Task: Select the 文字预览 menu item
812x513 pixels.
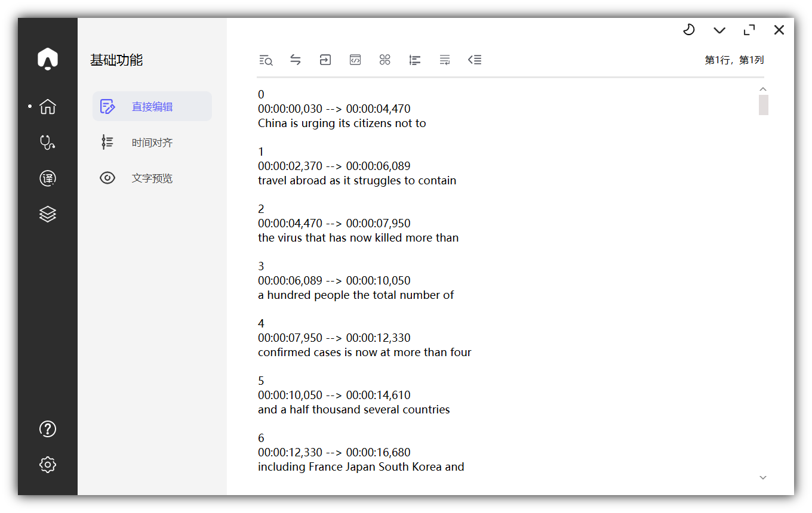Action: point(152,178)
